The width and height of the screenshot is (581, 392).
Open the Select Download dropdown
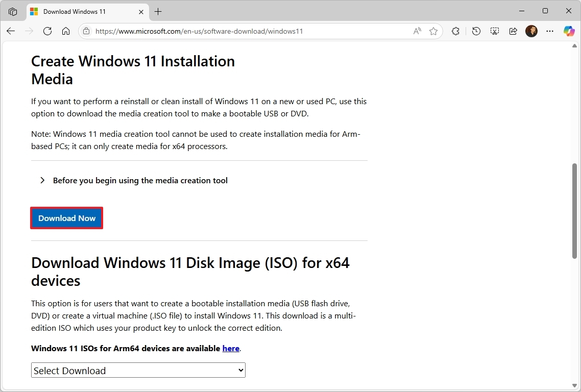point(138,370)
